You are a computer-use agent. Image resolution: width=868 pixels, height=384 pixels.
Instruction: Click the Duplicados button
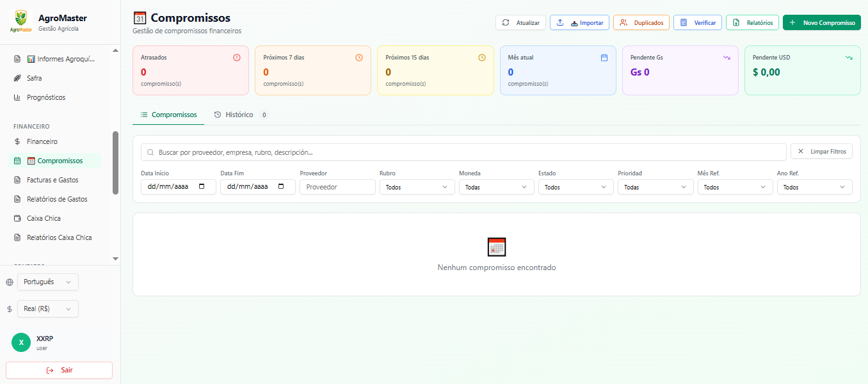[x=641, y=22]
